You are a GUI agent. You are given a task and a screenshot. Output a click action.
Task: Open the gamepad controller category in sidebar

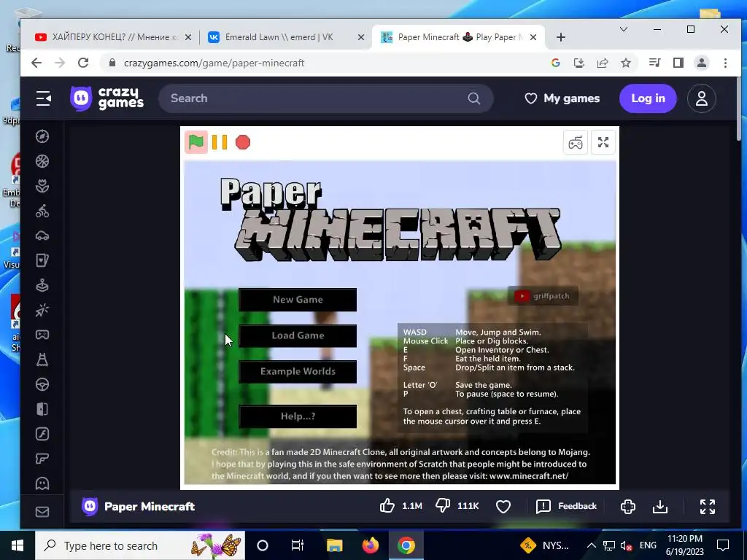pos(42,335)
